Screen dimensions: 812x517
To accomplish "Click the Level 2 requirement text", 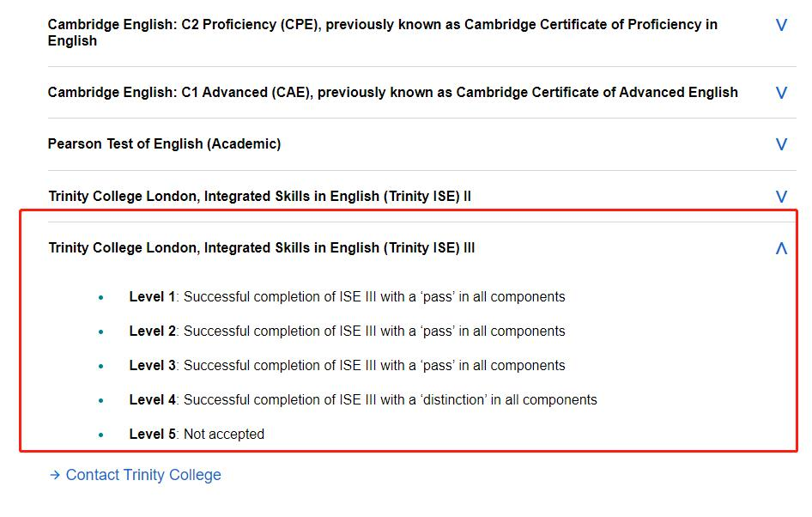I will tap(347, 331).
